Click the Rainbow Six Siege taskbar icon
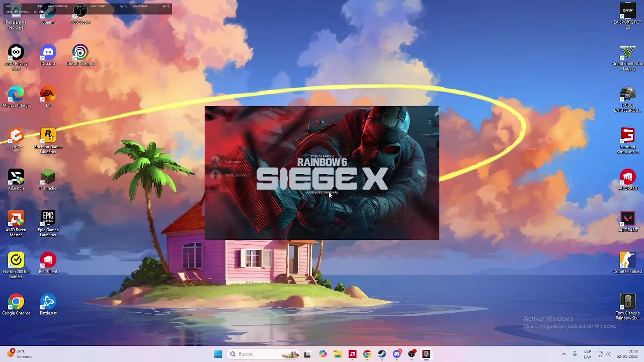644x362 pixels. point(426,354)
